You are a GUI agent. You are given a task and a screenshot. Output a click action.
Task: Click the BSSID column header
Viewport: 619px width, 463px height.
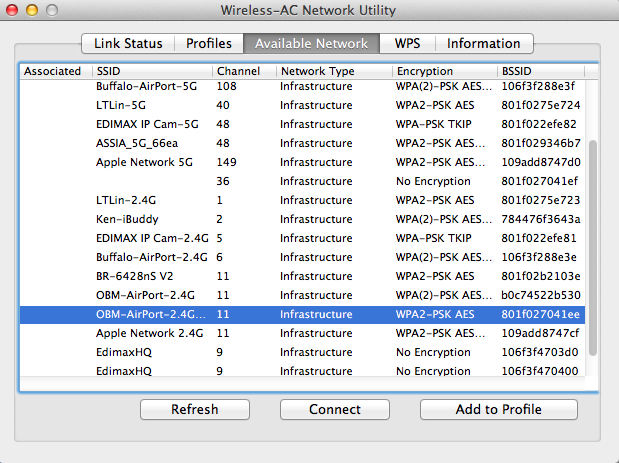[x=540, y=71]
